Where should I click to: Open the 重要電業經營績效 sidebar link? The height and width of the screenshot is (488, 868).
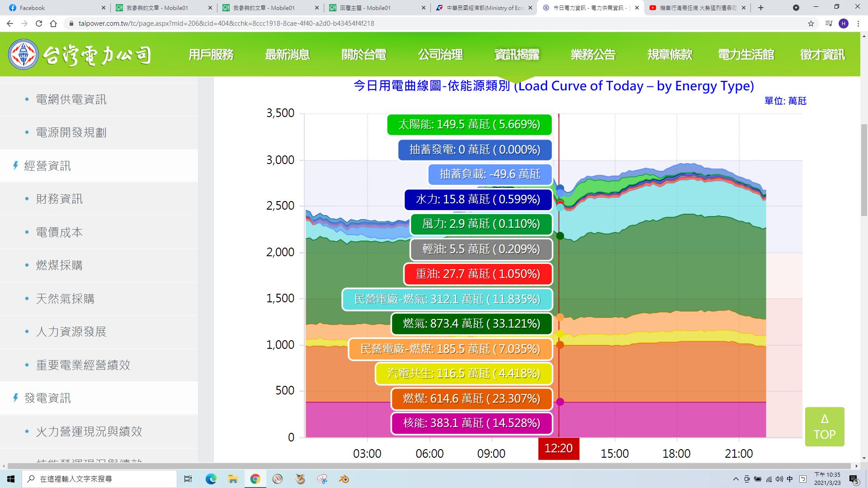tap(83, 365)
